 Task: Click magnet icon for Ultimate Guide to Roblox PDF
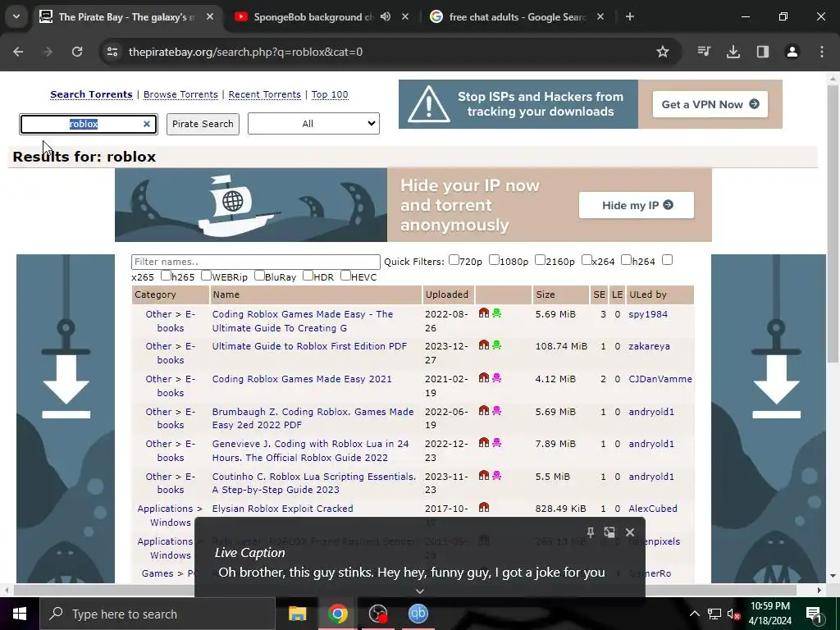coord(484,345)
